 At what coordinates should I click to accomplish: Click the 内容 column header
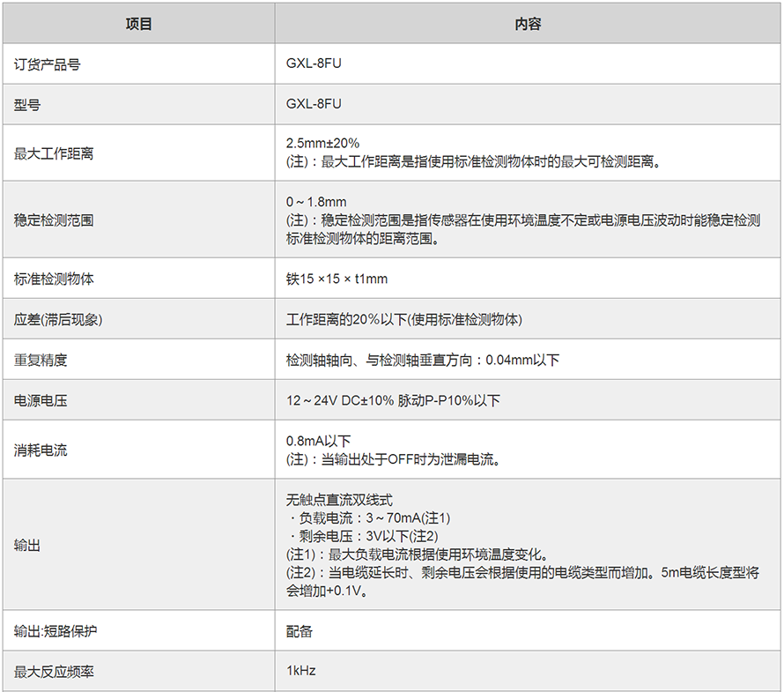[x=528, y=24]
